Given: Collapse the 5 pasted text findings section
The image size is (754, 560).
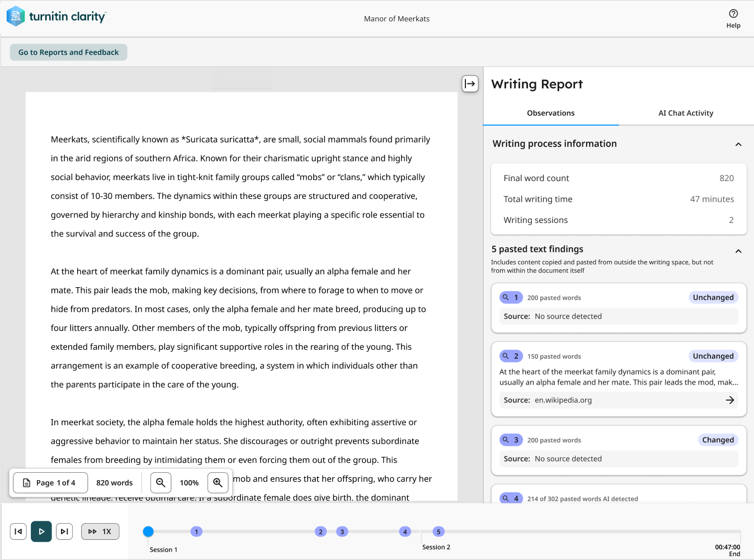Looking at the screenshot, I should pos(738,251).
